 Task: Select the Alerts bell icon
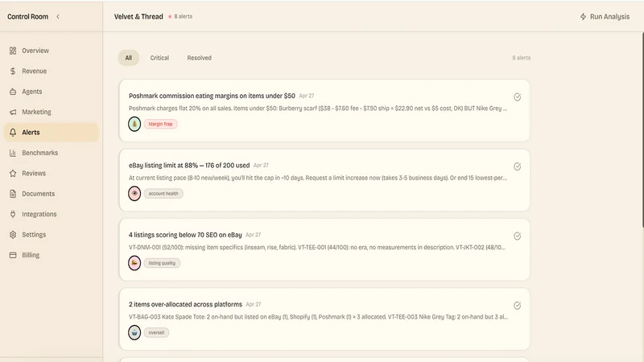coord(13,132)
